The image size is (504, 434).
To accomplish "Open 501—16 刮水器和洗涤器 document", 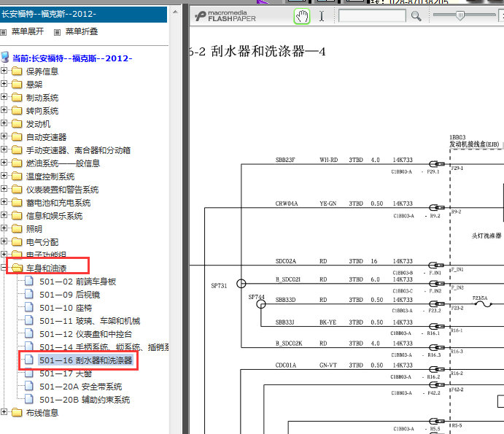I will [x=86, y=360].
